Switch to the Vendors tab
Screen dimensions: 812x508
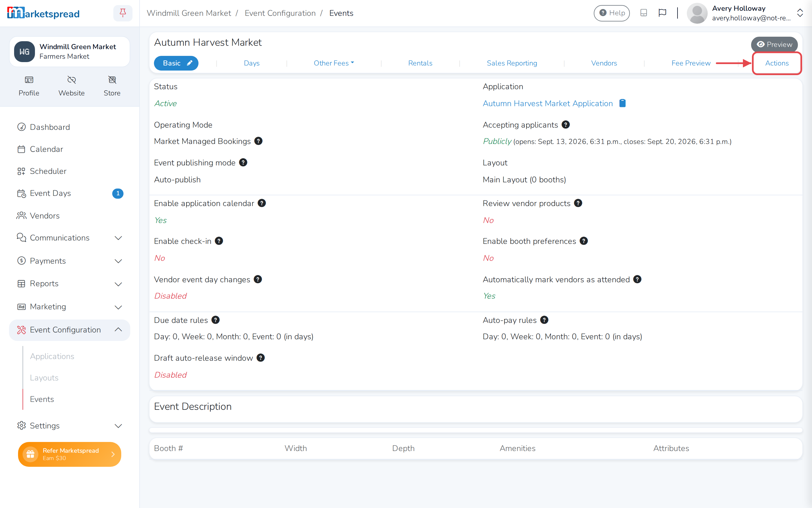click(x=604, y=63)
